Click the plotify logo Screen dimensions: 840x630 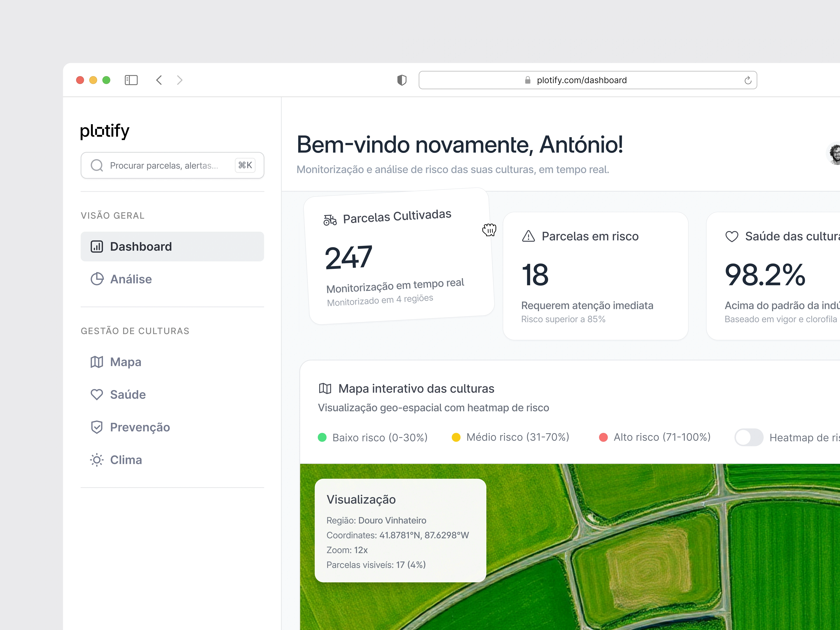(105, 131)
